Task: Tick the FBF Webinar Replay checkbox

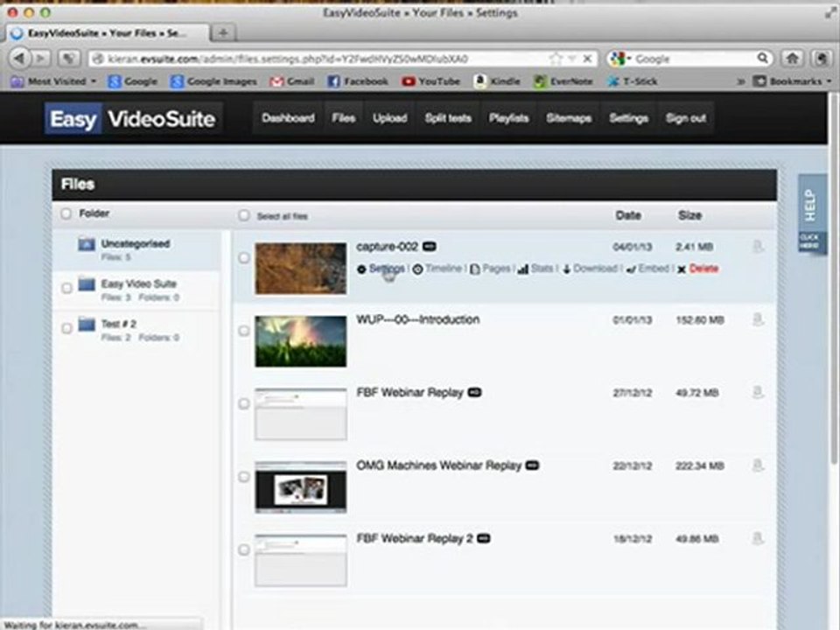Action: point(244,404)
